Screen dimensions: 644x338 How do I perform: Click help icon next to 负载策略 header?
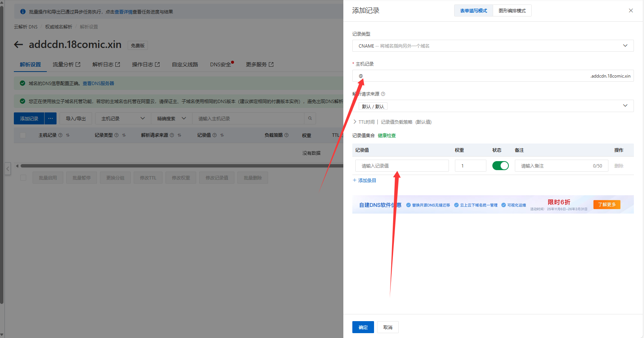pyautogui.click(x=286, y=135)
